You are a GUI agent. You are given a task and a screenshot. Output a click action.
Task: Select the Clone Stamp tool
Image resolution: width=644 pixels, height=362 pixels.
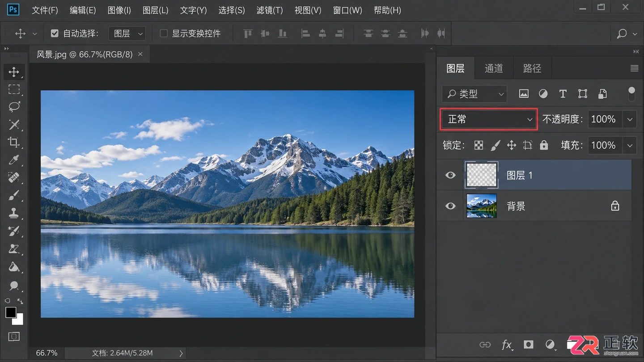coord(14,213)
